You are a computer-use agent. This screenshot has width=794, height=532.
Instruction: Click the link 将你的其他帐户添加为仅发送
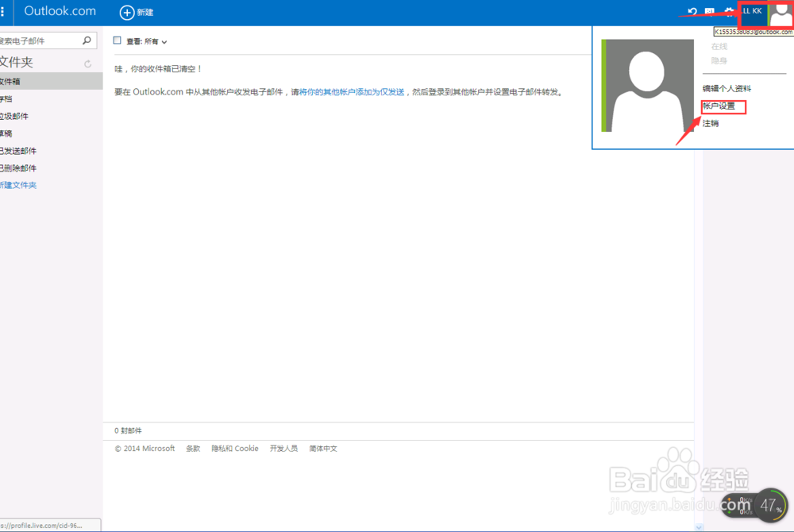click(352, 91)
